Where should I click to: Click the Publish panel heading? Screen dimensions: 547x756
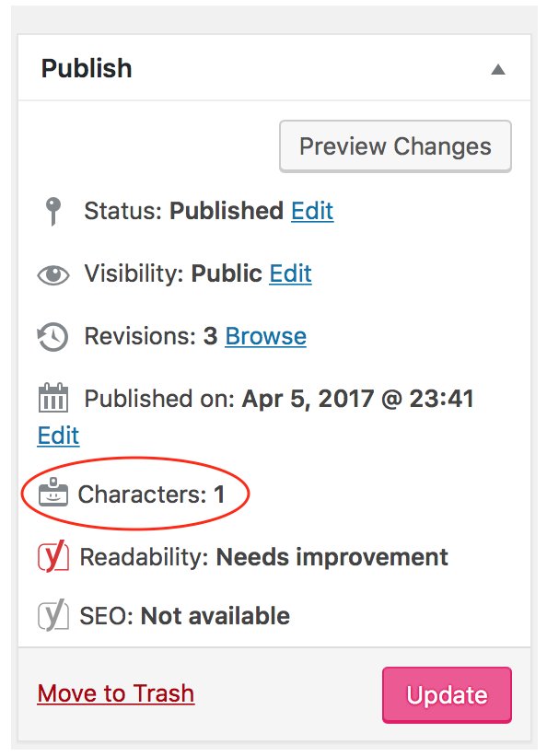(87, 68)
